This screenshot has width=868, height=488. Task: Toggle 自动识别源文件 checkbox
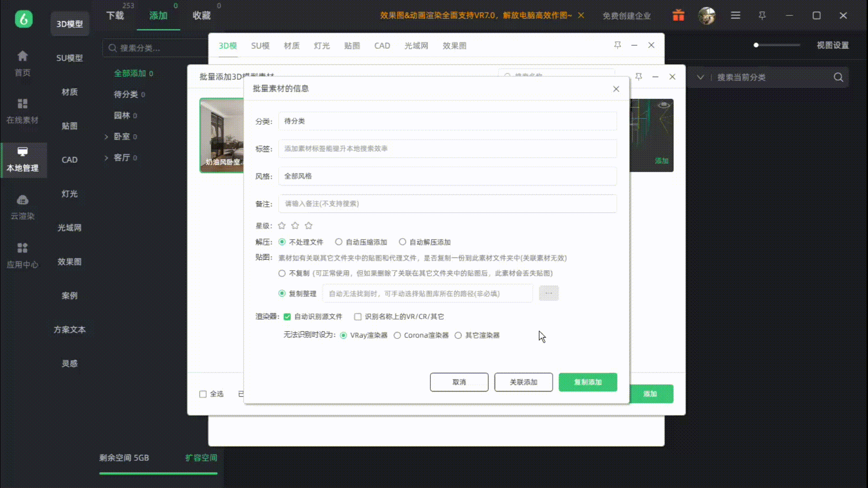point(287,317)
